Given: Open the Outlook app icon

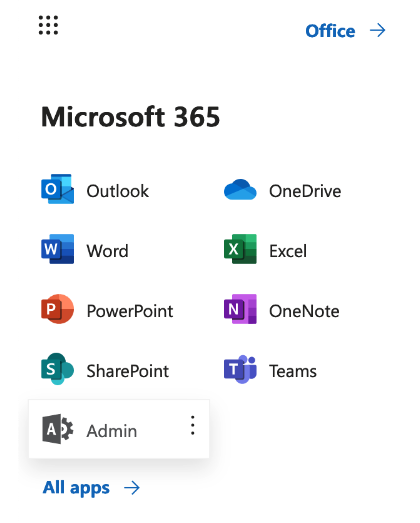Looking at the screenshot, I should 57,189.
